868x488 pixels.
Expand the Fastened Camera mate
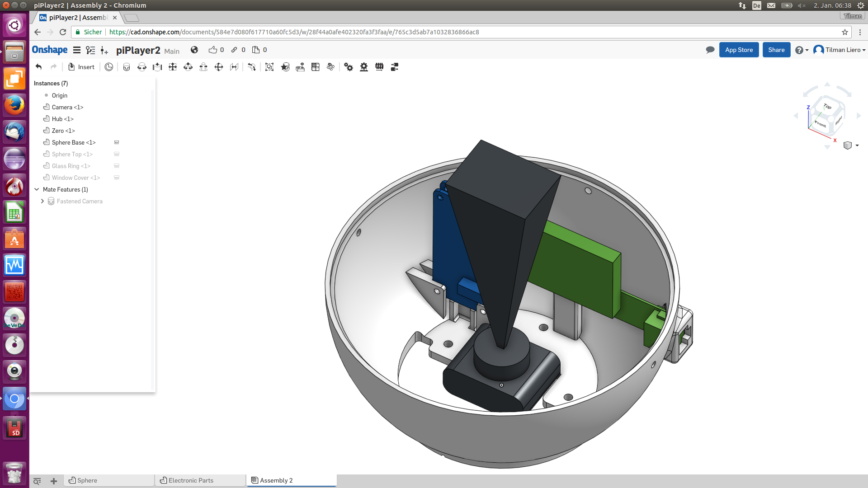pyautogui.click(x=42, y=201)
